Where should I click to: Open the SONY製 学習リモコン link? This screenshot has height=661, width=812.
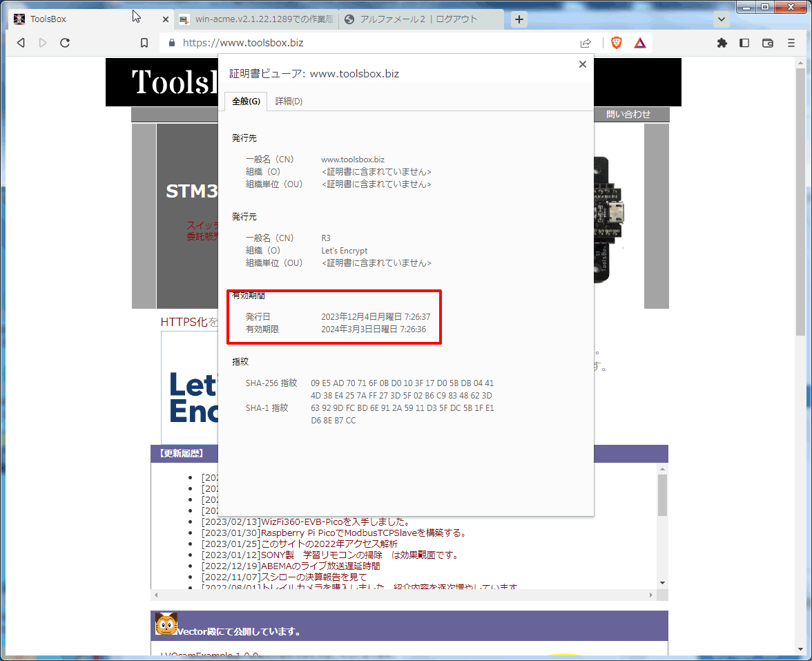point(360,555)
